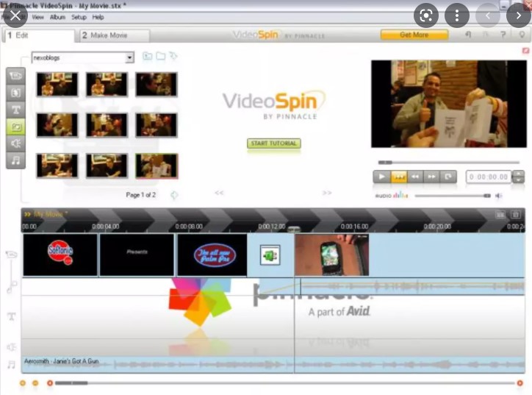Viewport: 532px width, 395px height.
Task: Click the sound effects track speaker icon
Action: tap(12, 347)
